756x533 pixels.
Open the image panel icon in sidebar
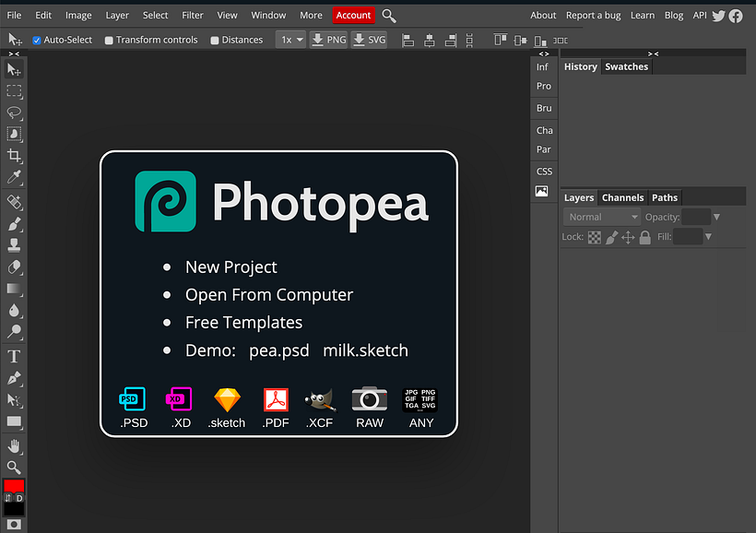[542, 191]
